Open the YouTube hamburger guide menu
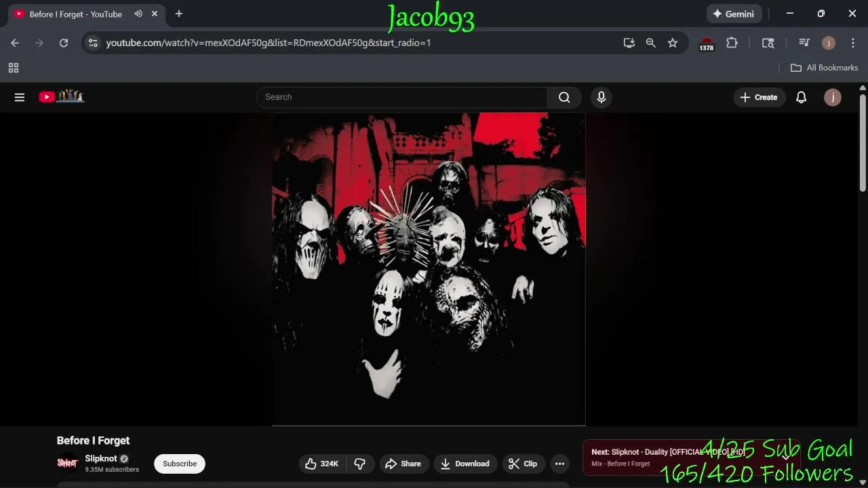Viewport: 868px width, 488px height. pos(20,97)
